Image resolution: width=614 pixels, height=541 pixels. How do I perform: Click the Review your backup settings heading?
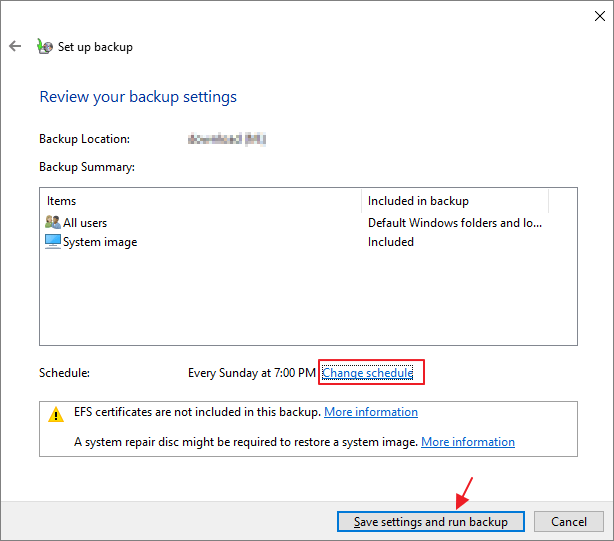pos(138,97)
